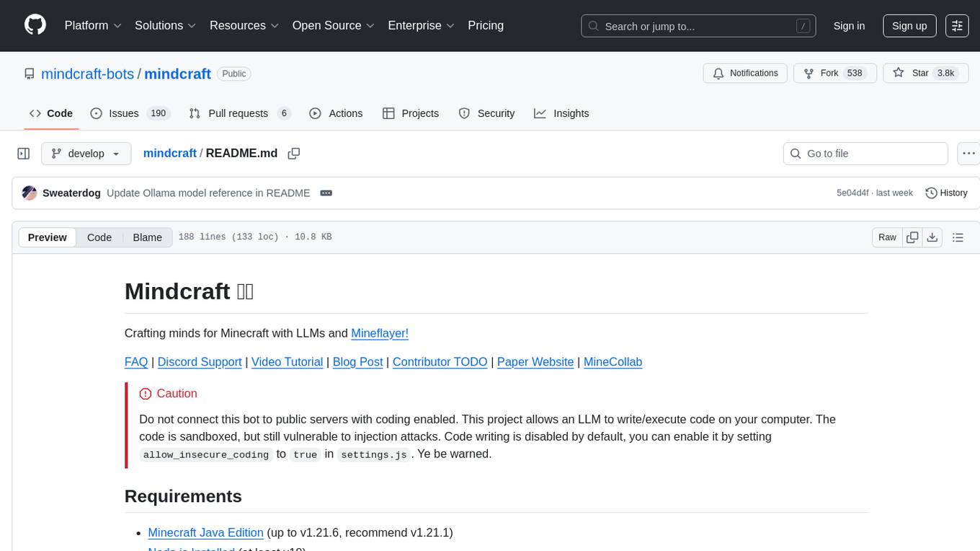Open the Notifications button

(745, 73)
